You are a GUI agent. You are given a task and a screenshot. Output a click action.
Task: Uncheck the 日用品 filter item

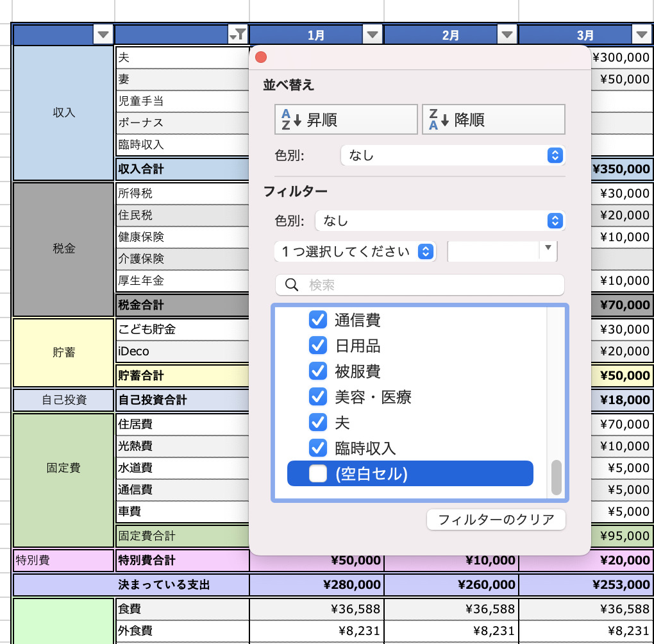(x=318, y=345)
